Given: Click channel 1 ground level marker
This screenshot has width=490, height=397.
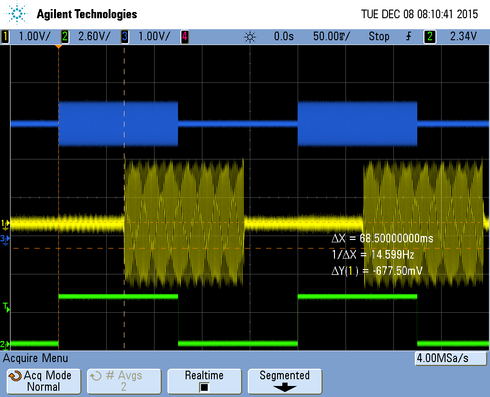Looking at the screenshot, I should [x=5, y=225].
